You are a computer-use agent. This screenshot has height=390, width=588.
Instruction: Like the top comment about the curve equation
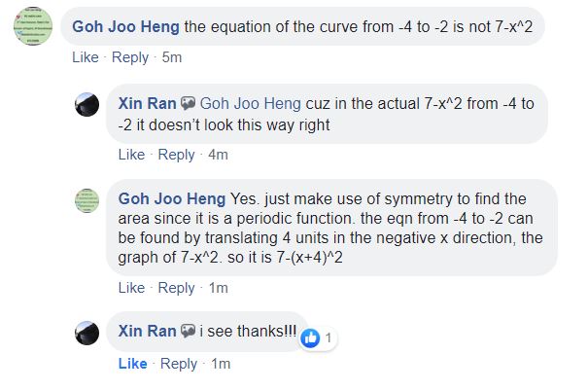coord(86,57)
